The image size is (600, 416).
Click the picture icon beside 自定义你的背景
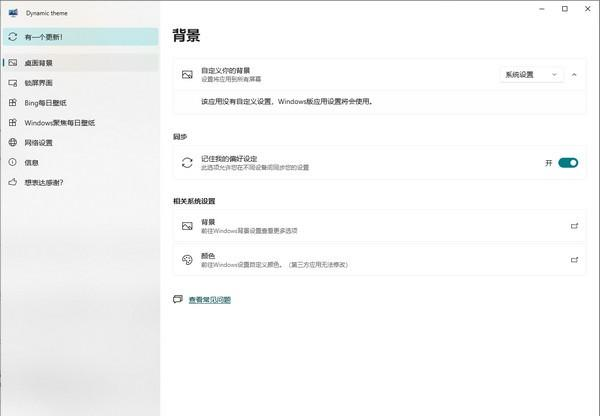coord(187,75)
